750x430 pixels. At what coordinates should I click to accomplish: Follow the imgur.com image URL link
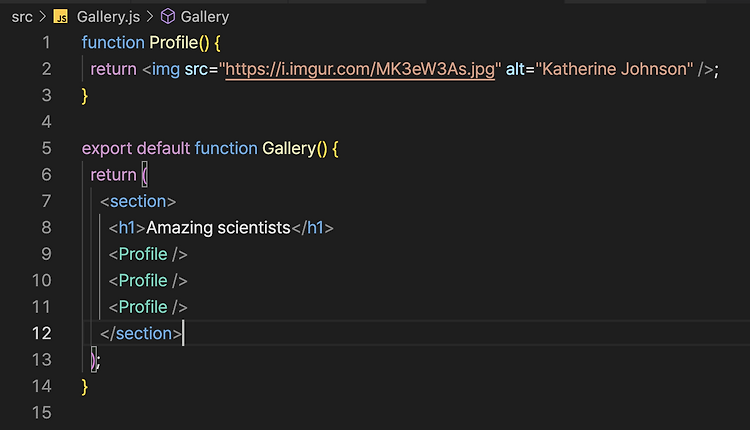[360, 69]
